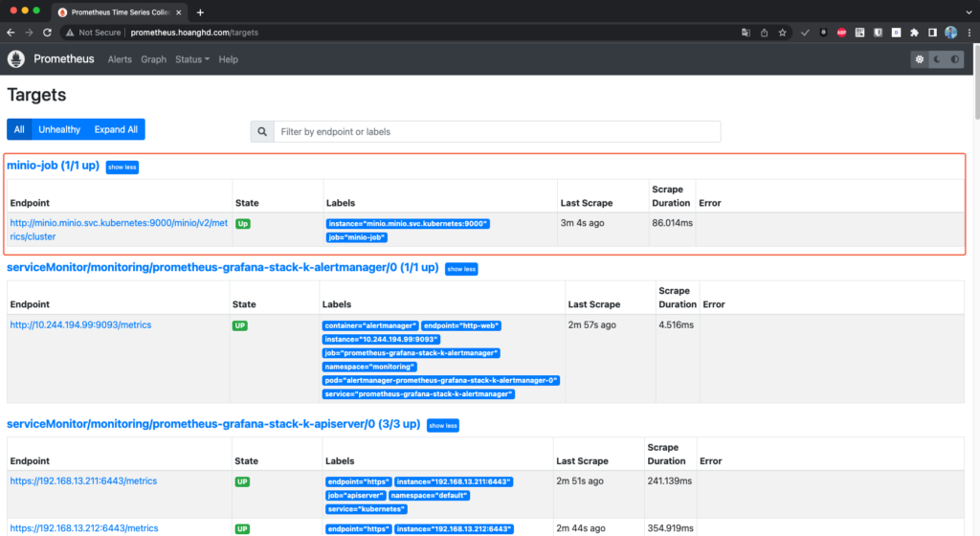This screenshot has width=980, height=536.
Task: Open the https://192.168.13.212:6443/metrics link
Action: [x=84, y=528]
